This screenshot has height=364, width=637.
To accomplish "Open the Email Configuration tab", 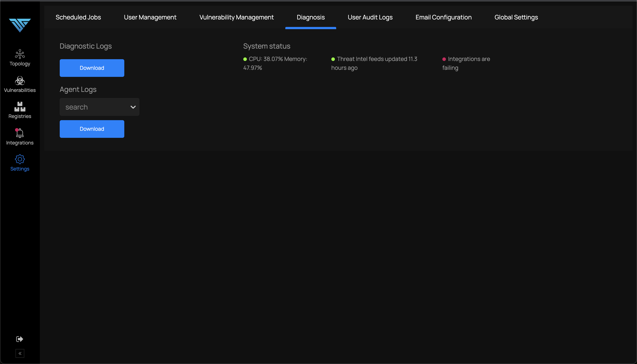I will [x=443, y=17].
